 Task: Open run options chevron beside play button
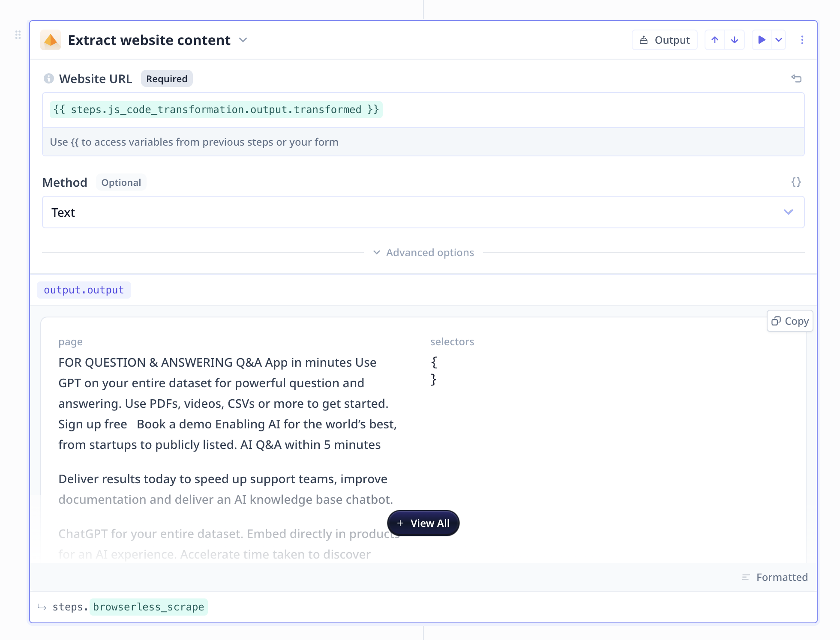[779, 39]
